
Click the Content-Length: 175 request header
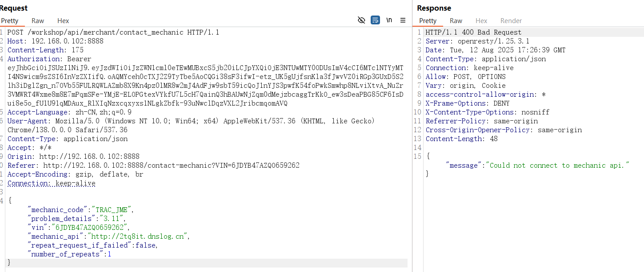45,50
